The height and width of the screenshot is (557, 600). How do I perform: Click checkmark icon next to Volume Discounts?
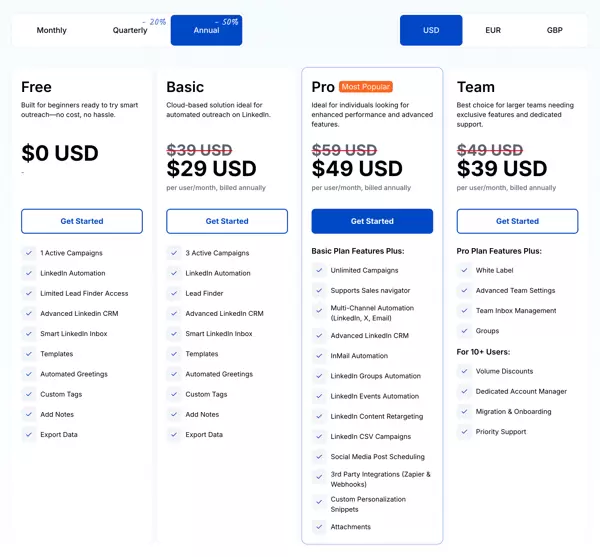pyautogui.click(x=465, y=371)
